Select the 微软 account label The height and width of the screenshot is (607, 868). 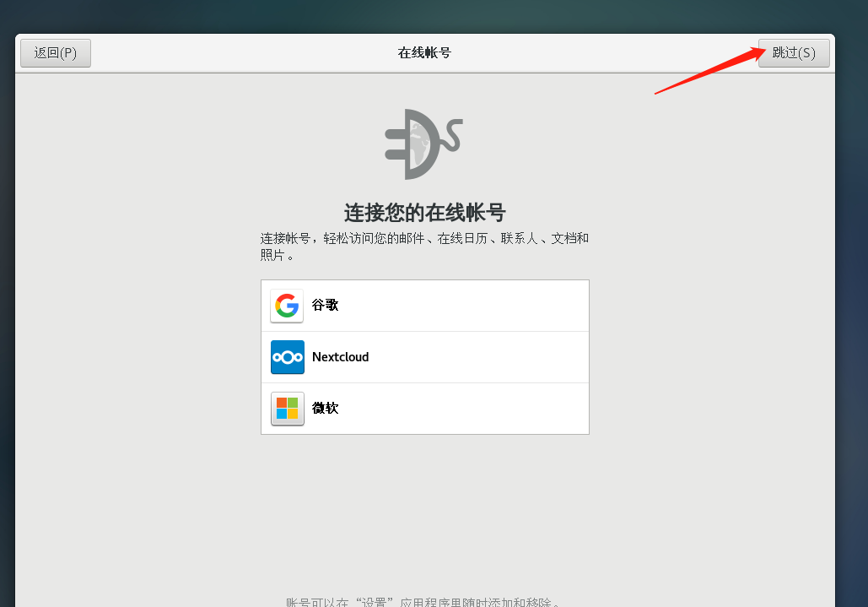click(x=325, y=408)
